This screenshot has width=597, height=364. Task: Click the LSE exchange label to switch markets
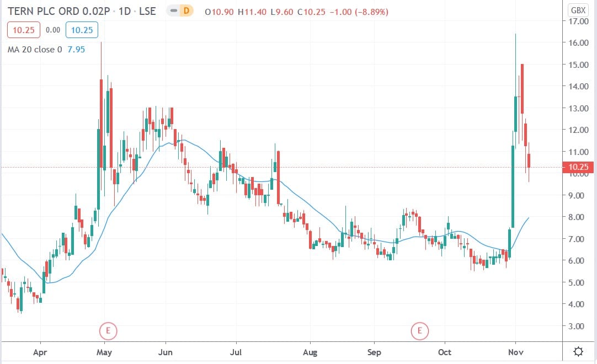pos(147,10)
